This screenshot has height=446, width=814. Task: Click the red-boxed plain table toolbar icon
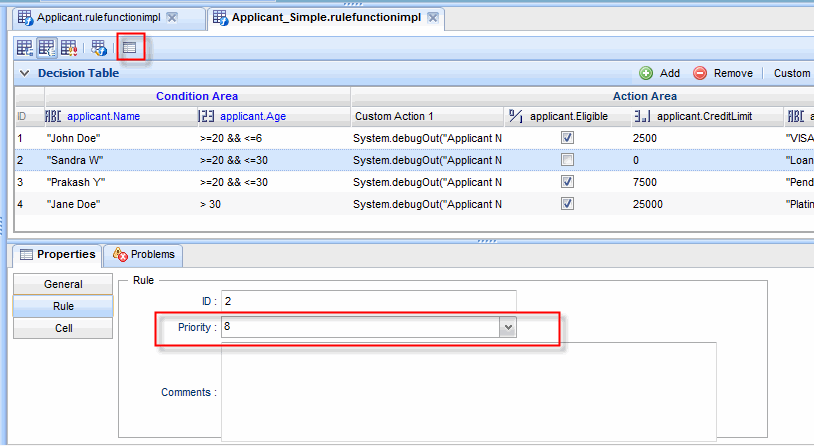(x=129, y=46)
